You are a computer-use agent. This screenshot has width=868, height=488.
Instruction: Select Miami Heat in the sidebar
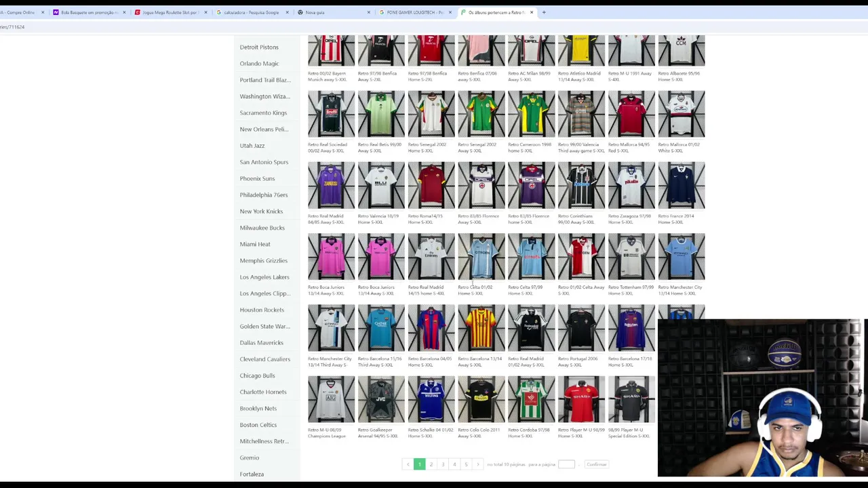(x=255, y=244)
